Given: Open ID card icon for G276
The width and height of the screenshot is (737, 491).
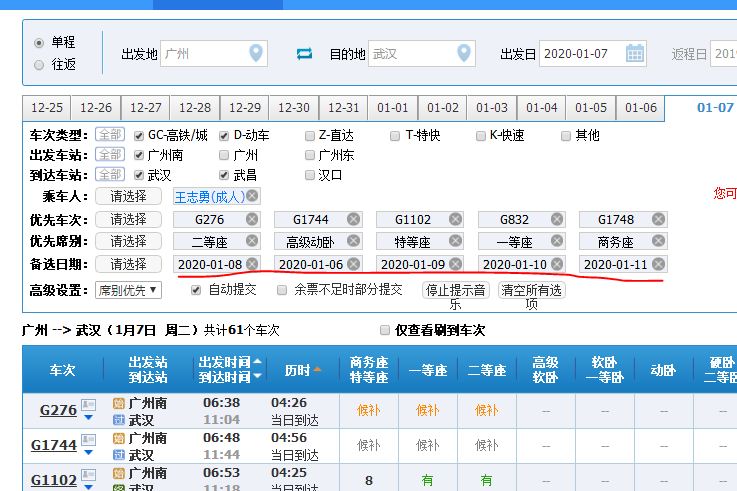Looking at the screenshot, I should coord(88,405).
